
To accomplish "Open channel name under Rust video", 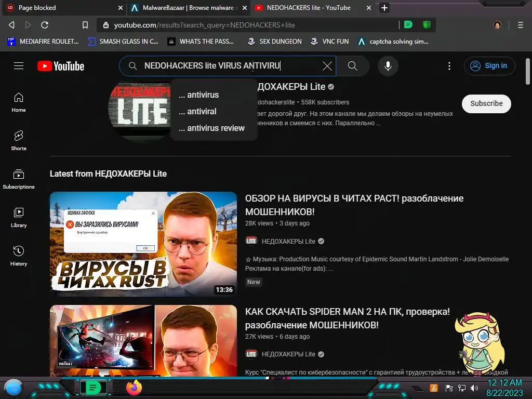I will [x=288, y=241].
